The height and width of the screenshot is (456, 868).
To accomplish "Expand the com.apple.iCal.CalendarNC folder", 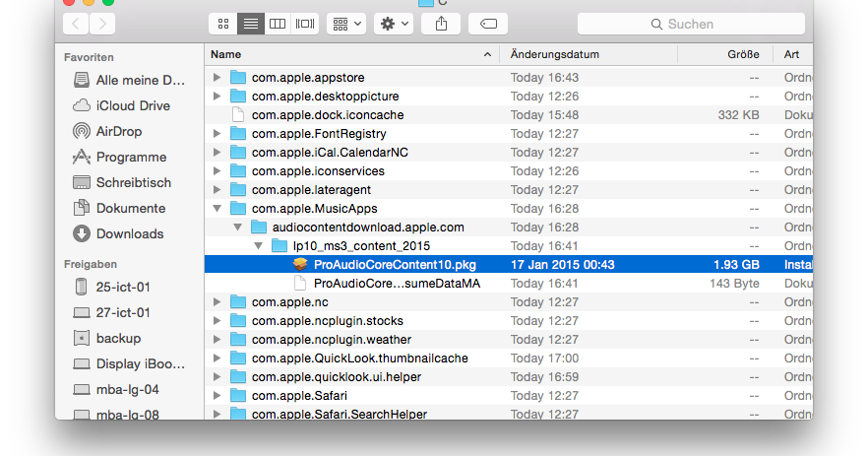I will (x=217, y=153).
